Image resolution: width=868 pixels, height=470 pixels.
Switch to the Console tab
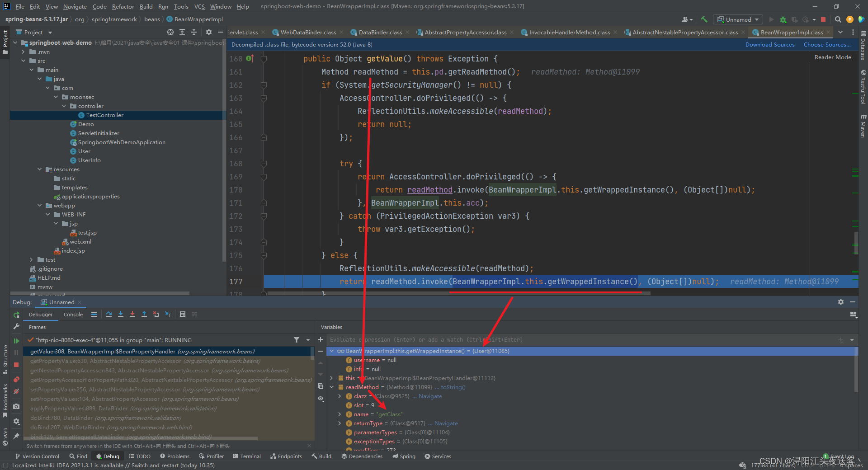pyautogui.click(x=73, y=315)
